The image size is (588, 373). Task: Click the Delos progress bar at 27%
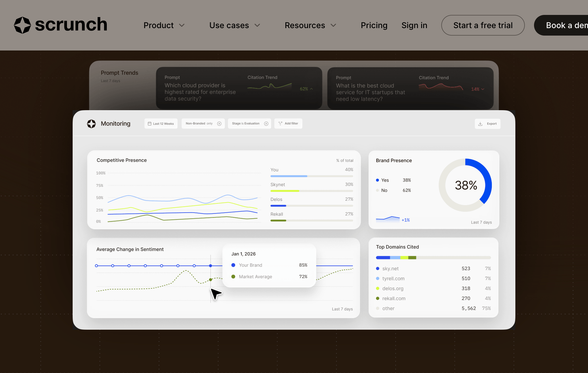(312, 206)
